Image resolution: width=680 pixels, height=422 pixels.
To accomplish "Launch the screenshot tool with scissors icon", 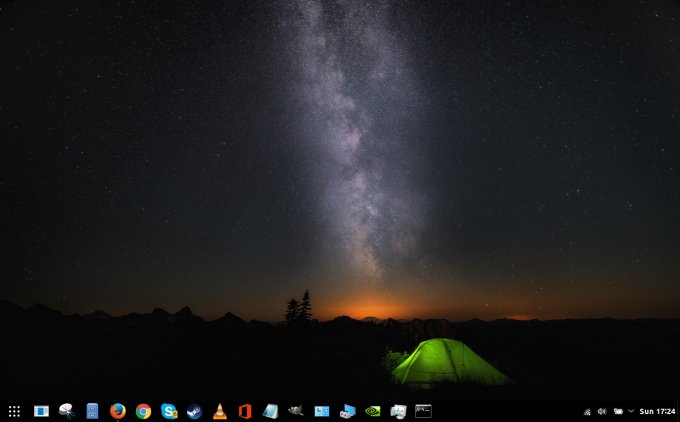I will point(67,411).
